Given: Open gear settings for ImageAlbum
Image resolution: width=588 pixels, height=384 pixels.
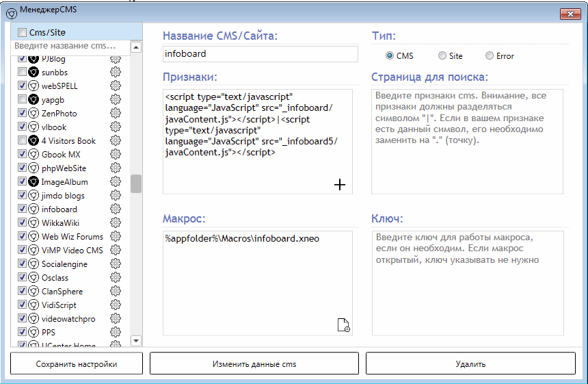Looking at the screenshot, I should (x=116, y=181).
